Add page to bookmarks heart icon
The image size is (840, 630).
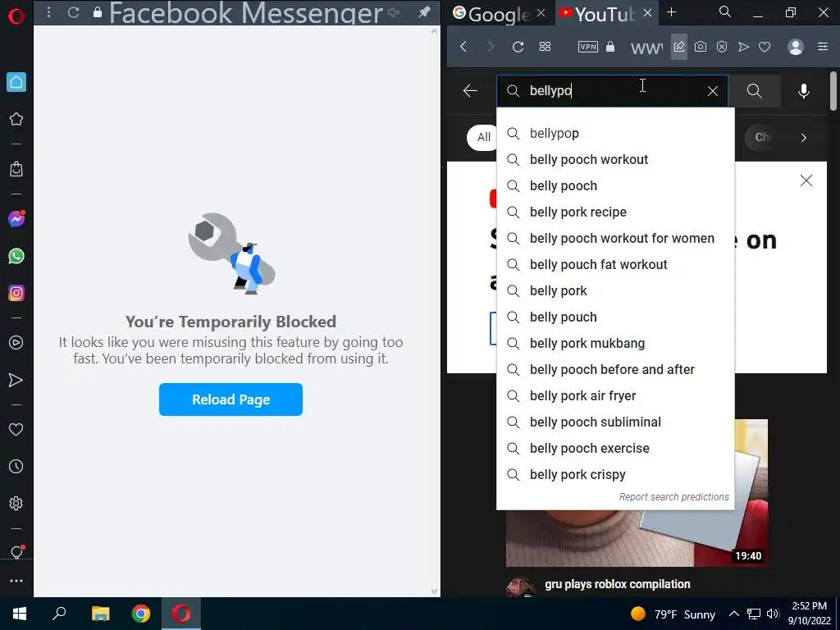[x=765, y=47]
